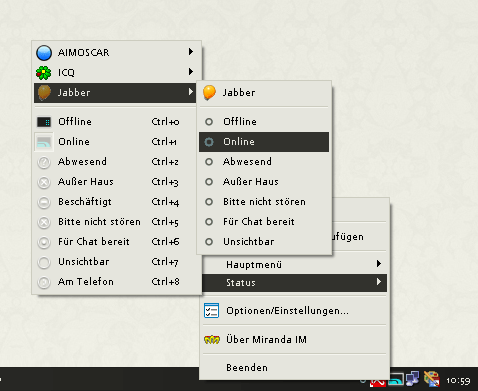Click the Unsichtbar icon beside Ctrl+7
Screen dimensions: 478x391
pyautogui.click(x=44, y=262)
